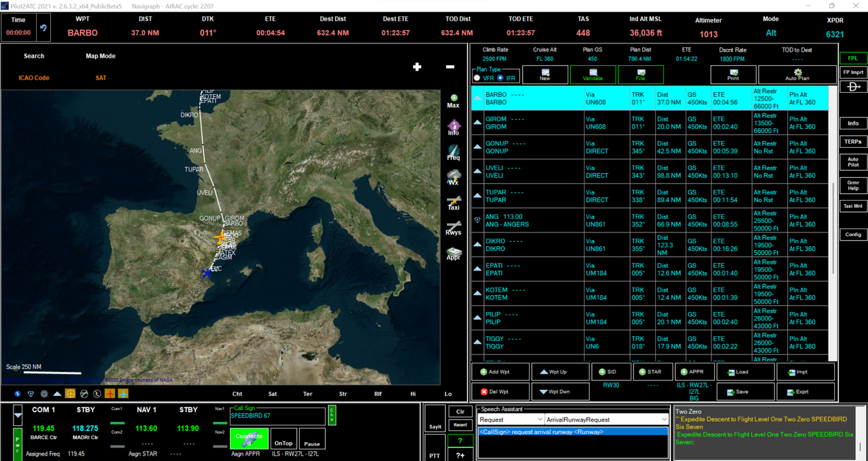Viewport: 868px width, 461px height.
Task: Click the Validate flight plan button
Action: coord(593,75)
